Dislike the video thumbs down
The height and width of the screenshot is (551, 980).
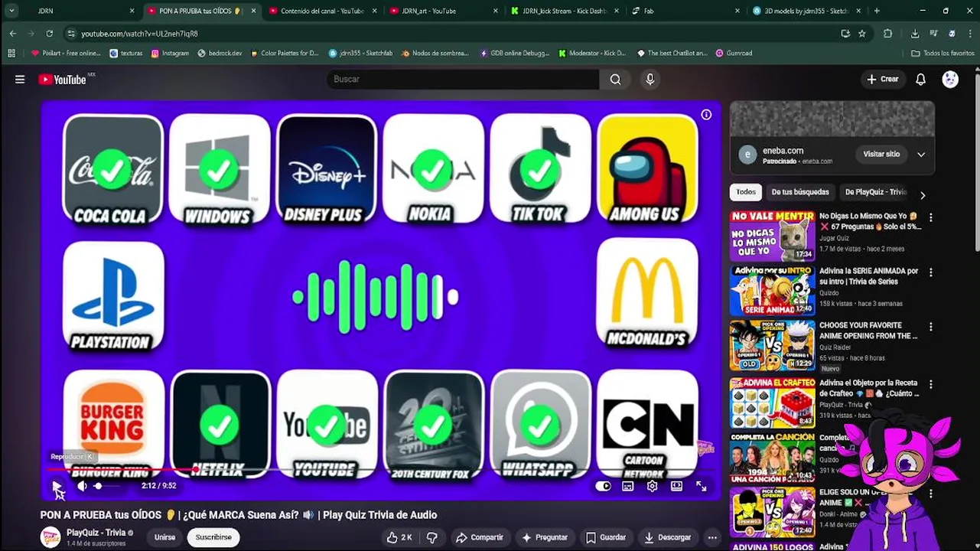click(x=432, y=537)
